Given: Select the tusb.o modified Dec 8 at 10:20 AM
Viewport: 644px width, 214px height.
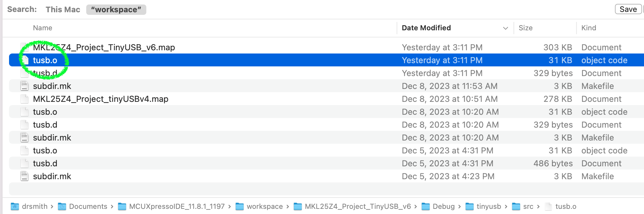Looking at the screenshot, I should click(45, 112).
